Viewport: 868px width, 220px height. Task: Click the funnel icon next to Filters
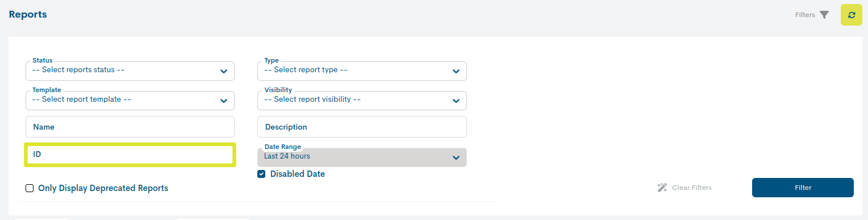click(x=824, y=15)
